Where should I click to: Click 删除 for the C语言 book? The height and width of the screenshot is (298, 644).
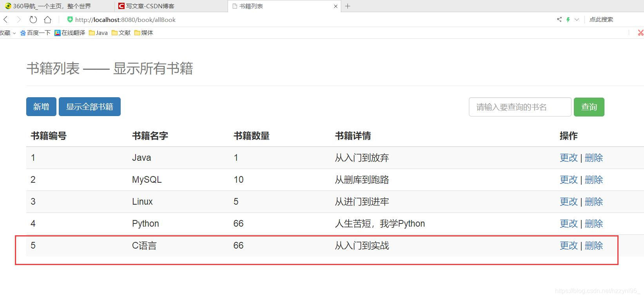[593, 245]
